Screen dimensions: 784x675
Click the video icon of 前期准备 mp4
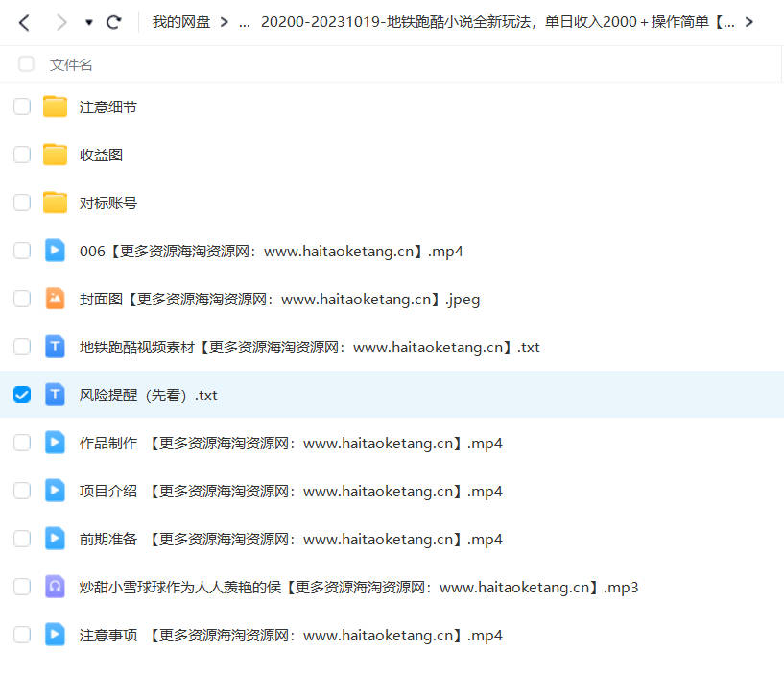click(55, 539)
